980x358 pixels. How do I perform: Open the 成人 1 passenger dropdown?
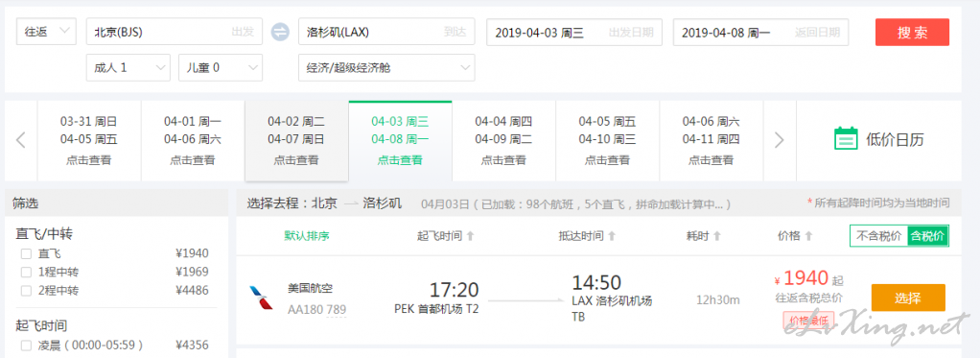pos(128,67)
